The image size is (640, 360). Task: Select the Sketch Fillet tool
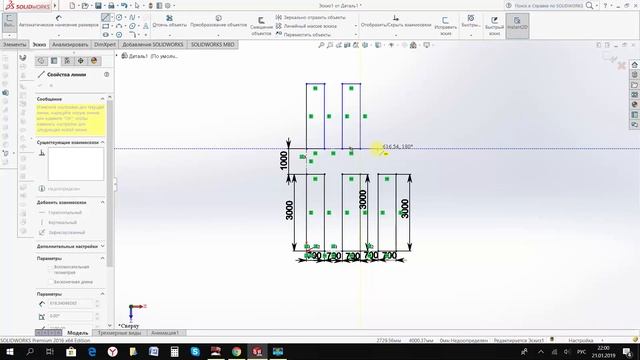(132, 35)
